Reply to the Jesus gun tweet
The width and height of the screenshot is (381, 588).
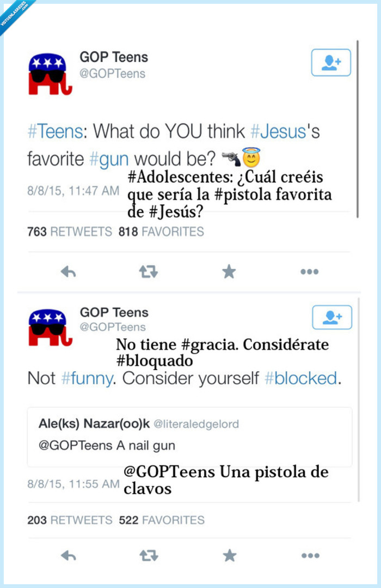[69, 271]
